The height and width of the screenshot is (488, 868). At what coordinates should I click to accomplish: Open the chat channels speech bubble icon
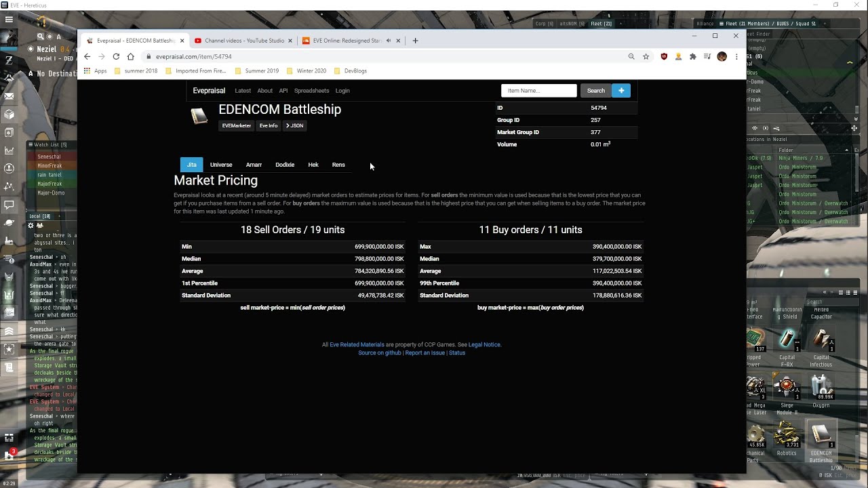9,205
